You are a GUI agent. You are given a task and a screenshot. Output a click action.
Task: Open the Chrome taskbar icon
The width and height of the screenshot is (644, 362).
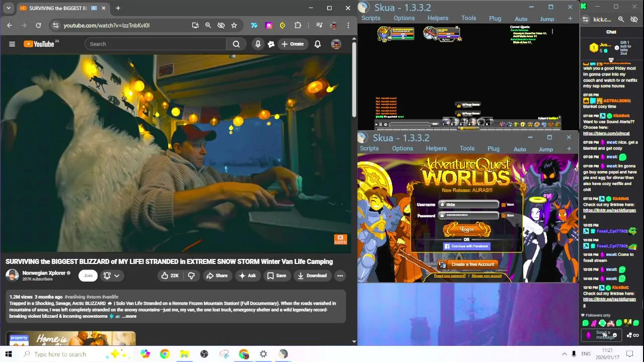tap(165, 354)
